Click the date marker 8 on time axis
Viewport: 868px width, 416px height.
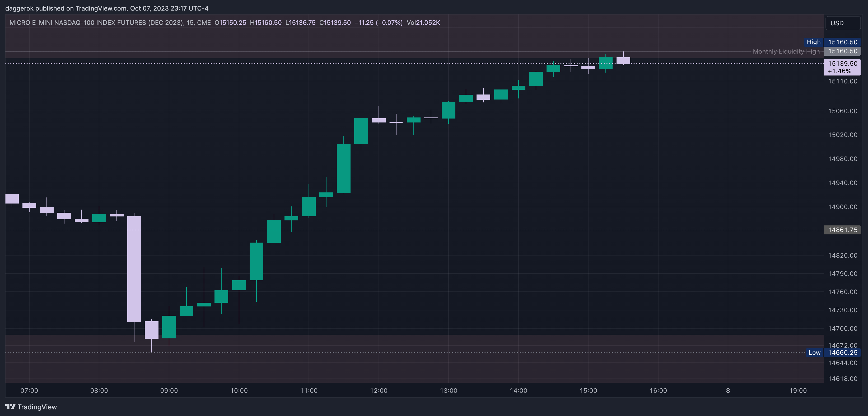[728, 390]
